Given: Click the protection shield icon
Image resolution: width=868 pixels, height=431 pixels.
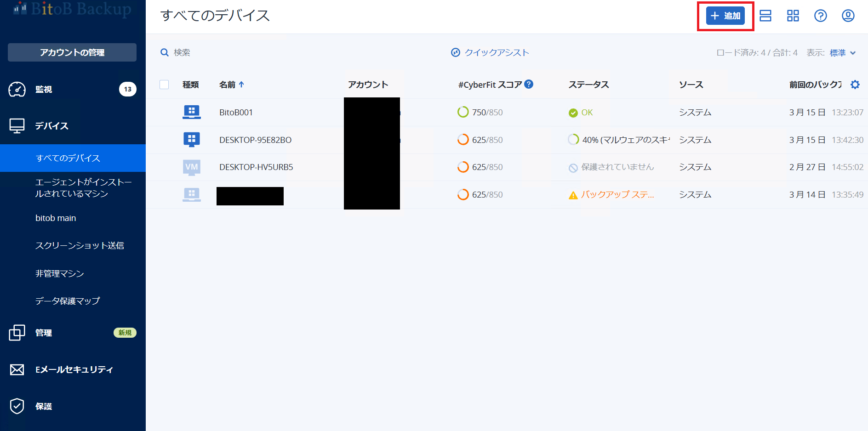Looking at the screenshot, I should coord(17,406).
